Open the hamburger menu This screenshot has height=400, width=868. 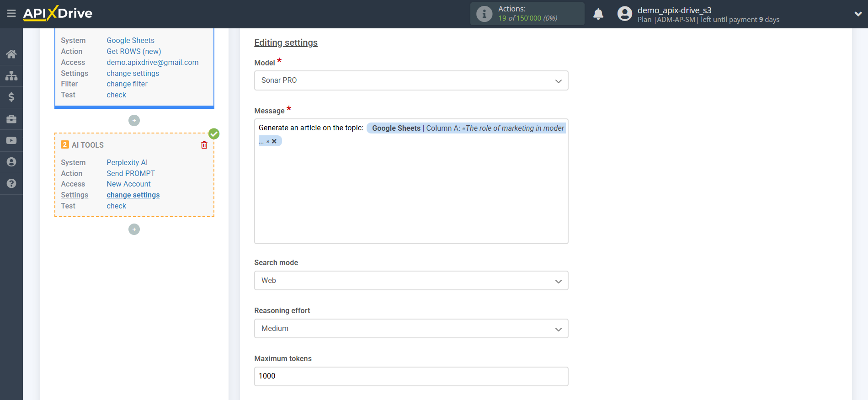[11, 14]
